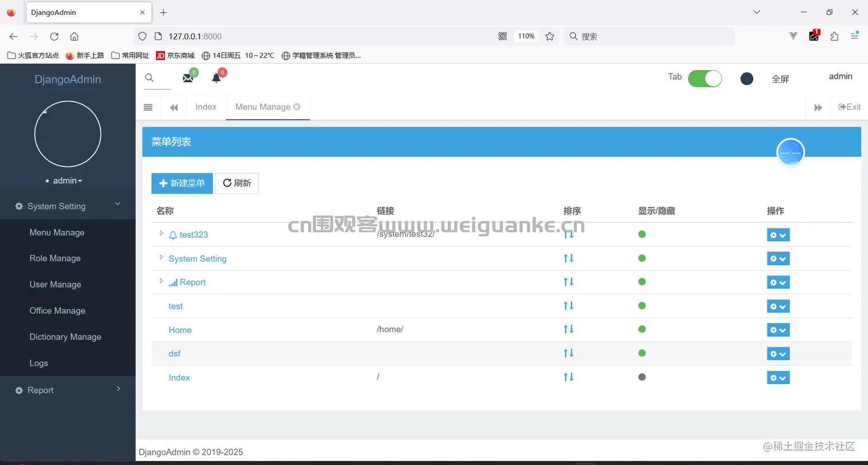Click the dark theme circle icon
Viewport: 868px width, 465px height.
[747, 79]
